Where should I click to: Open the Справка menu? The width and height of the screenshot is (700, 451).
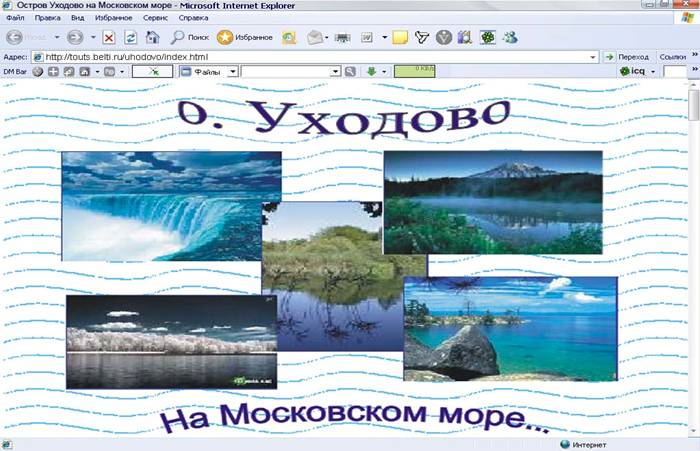click(193, 18)
